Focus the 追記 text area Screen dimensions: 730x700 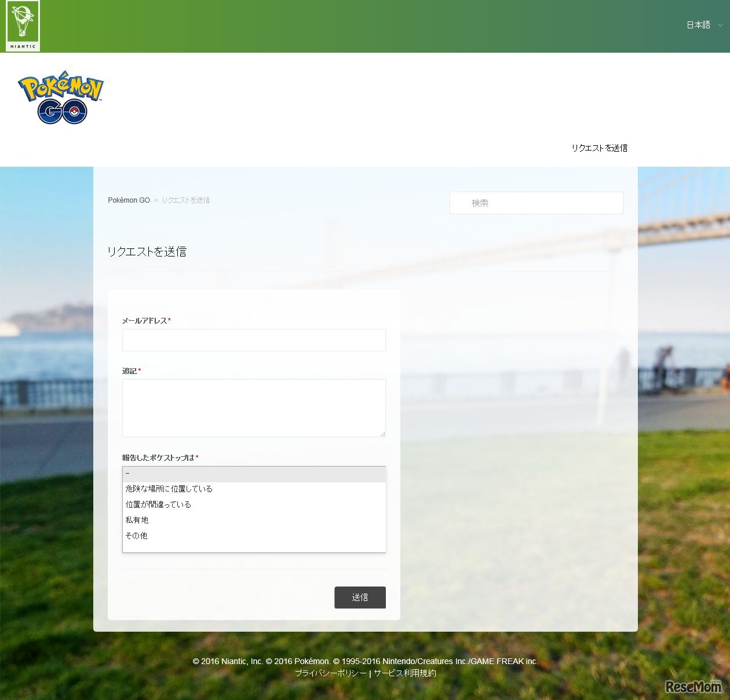[x=254, y=408]
